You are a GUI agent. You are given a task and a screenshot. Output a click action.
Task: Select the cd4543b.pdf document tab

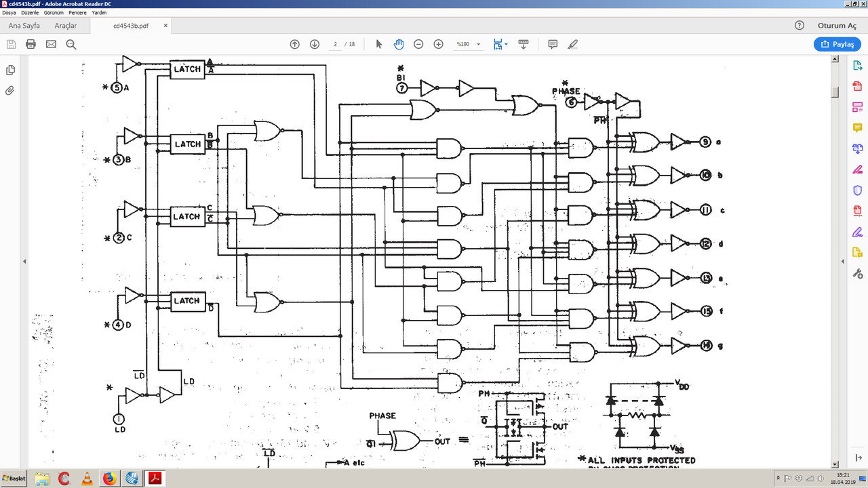[x=130, y=26]
